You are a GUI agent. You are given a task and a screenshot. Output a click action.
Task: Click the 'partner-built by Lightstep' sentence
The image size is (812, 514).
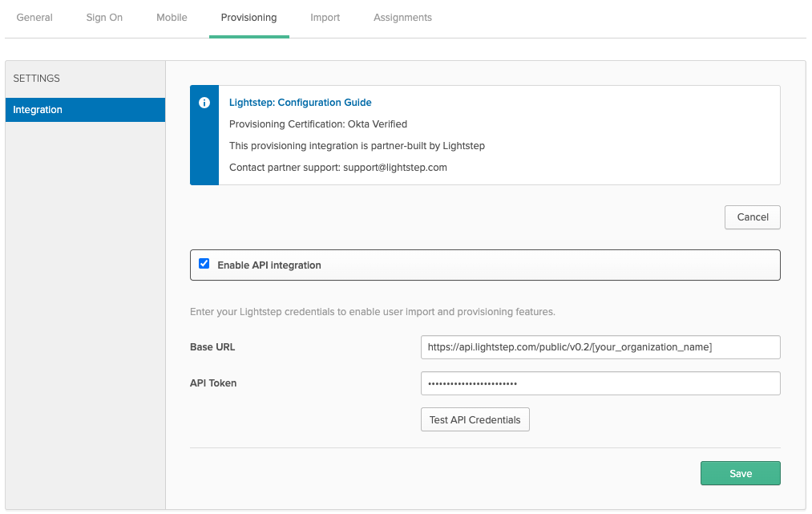[x=357, y=146]
